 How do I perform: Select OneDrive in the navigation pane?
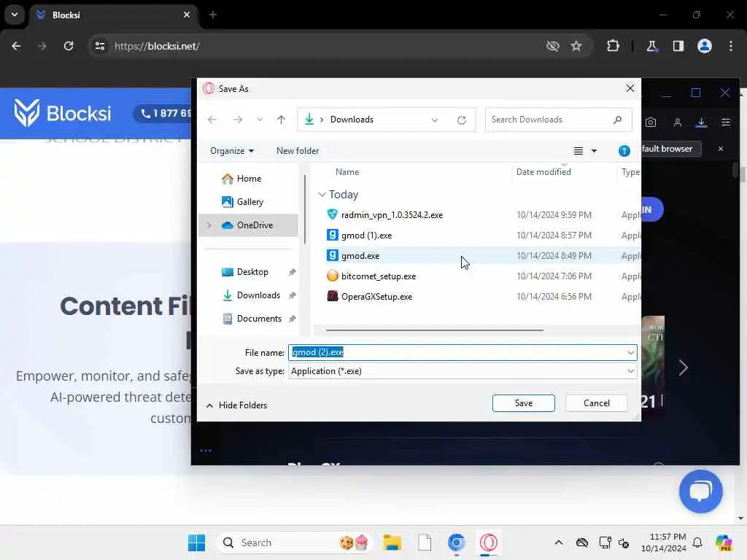(x=247, y=225)
